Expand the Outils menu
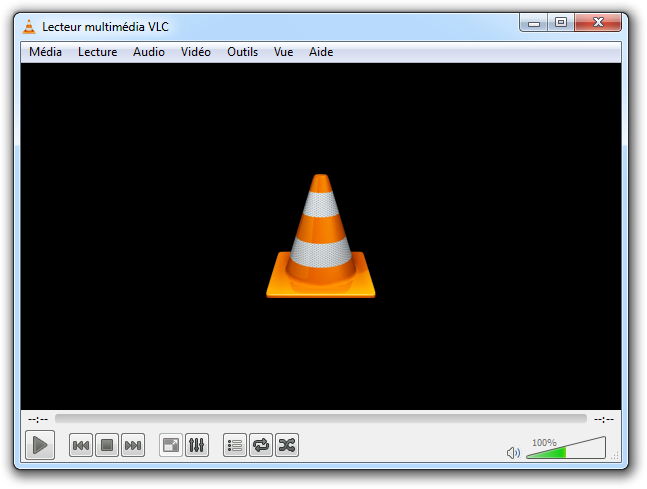Image resolution: width=647 pixels, height=489 pixels. click(242, 52)
